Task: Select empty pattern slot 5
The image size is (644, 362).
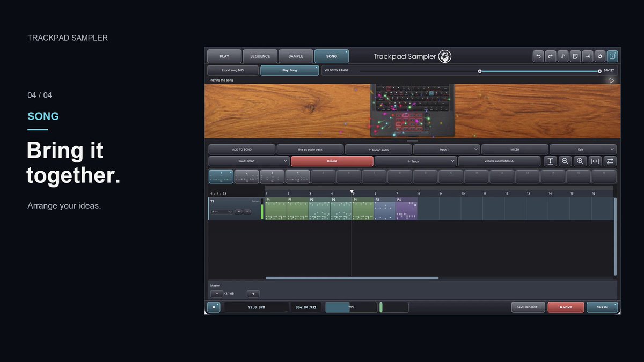Action: pyautogui.click(x=323, y=176)
